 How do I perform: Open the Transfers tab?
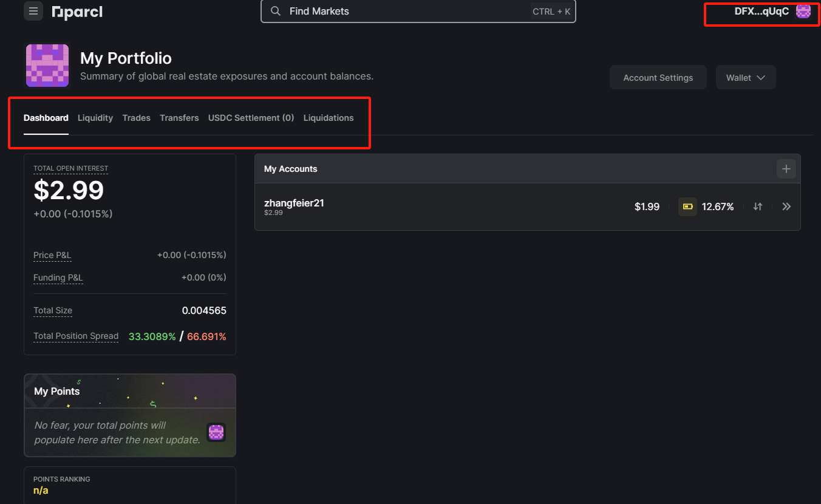coord(179,118)
